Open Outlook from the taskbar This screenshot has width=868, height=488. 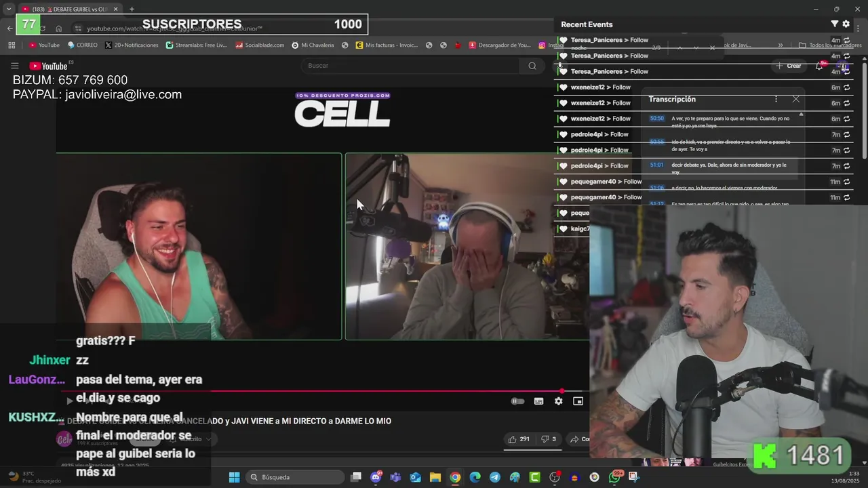tap(415, 477)
